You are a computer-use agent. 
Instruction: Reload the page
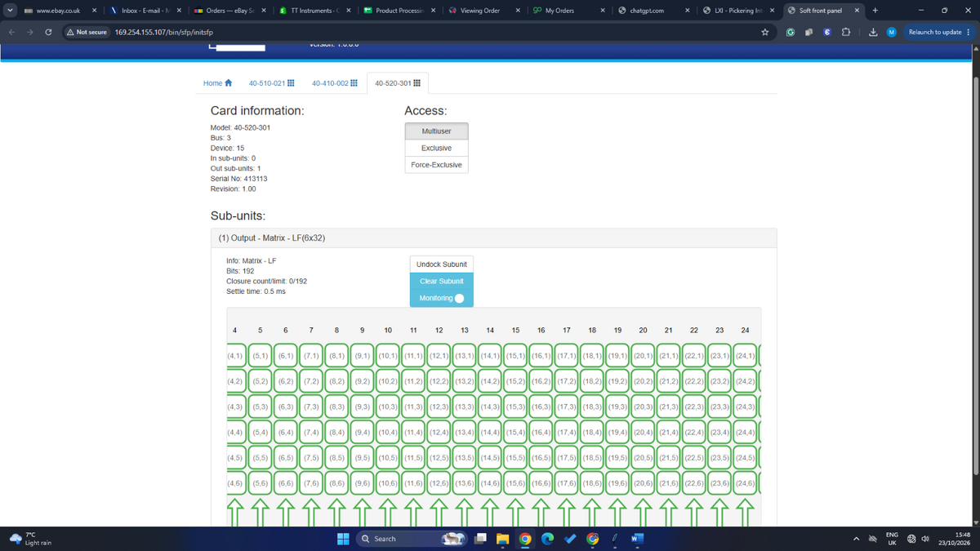[x=48, y=32]
